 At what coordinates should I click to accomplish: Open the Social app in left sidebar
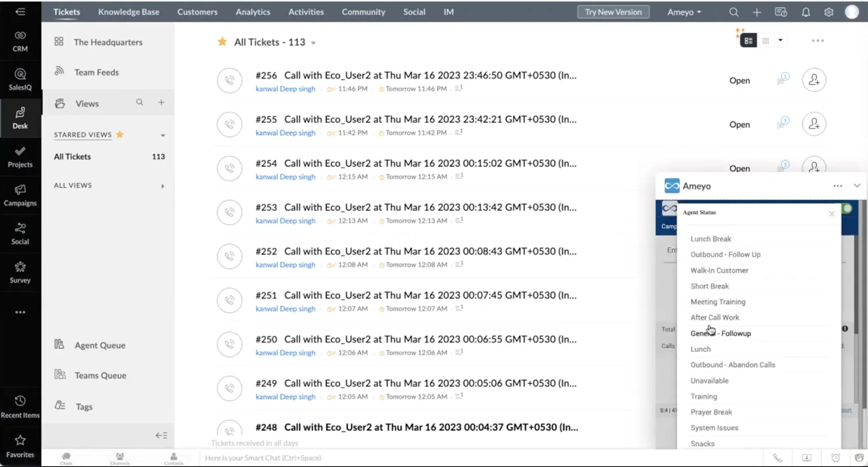(20, 234)
